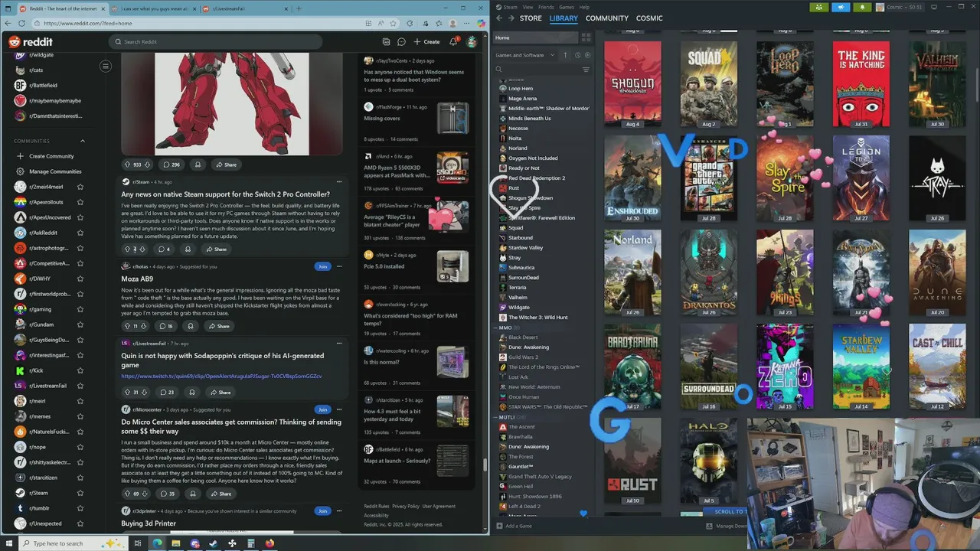Open Stardew Valley cover in Steam grid
Image resolution: width=980 pixels, height=551 pixels.
coord(861,367)
